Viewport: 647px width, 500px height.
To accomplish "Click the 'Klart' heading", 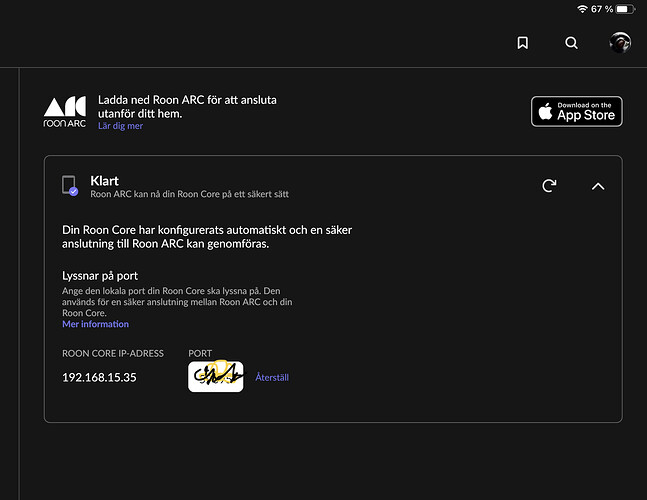I will coord(104,181).
